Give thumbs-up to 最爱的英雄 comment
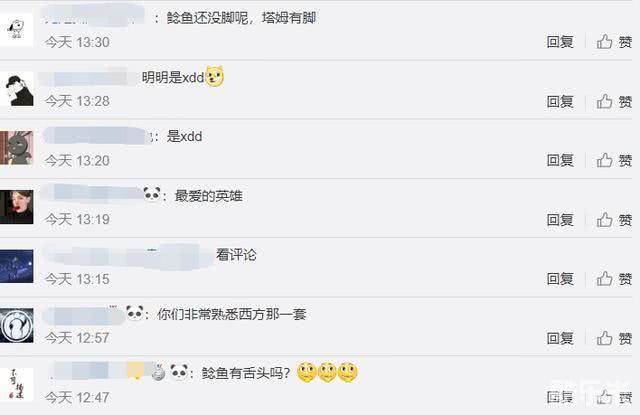This screenshot has width=640, height=415. click(x=614, y=220)
